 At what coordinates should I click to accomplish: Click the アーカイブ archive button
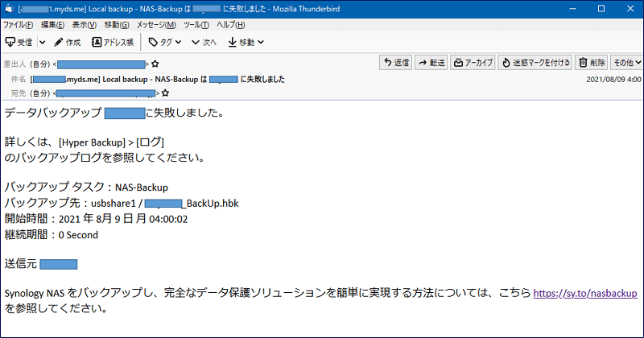point(473,63)
